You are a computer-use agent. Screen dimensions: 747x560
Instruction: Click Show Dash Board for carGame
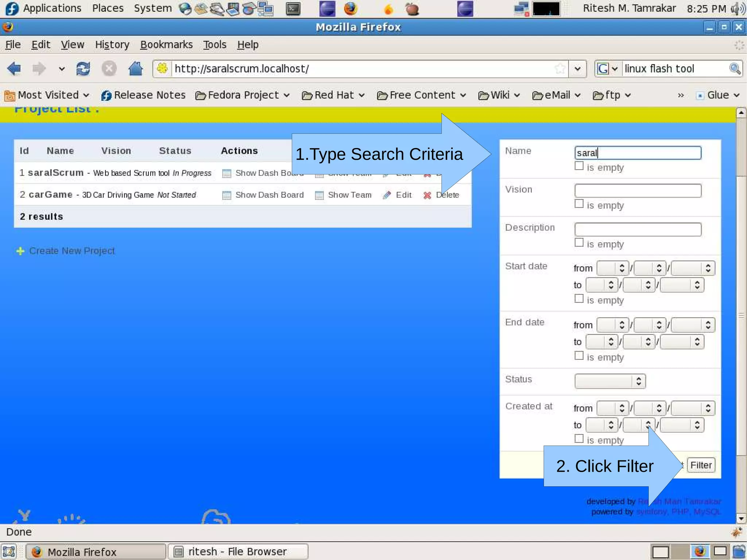270,195
